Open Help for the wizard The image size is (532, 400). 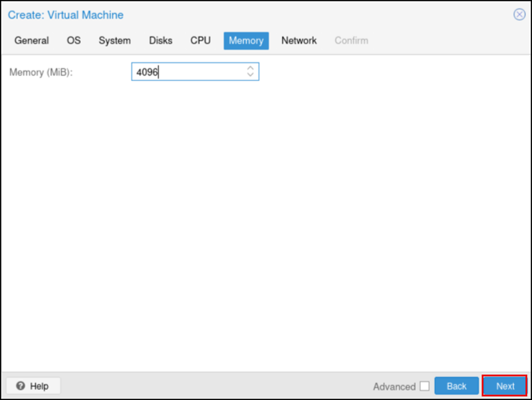point(33,386)
